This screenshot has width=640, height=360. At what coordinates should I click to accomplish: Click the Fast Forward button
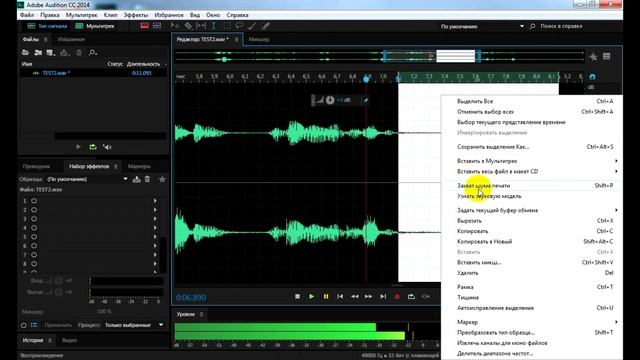pos(369,297)
